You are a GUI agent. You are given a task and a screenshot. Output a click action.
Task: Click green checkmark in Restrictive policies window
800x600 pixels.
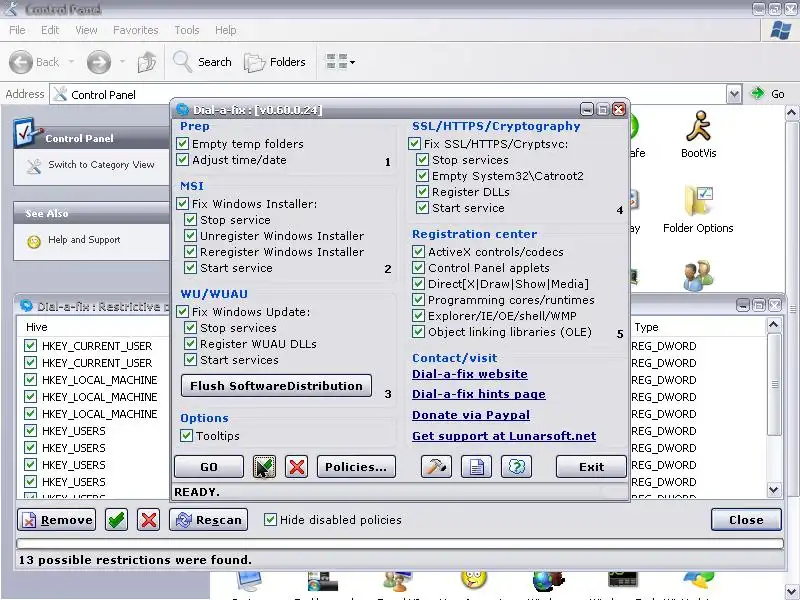(x=116, y=520)
